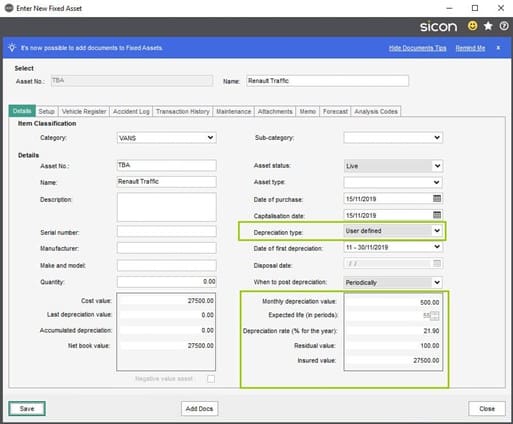Click the Last depreciation value field

point(167,315)
